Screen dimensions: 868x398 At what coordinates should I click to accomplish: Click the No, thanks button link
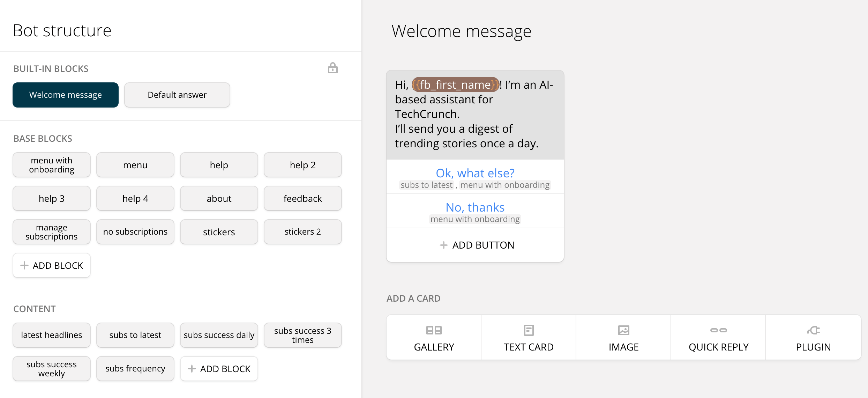[475, 207]
